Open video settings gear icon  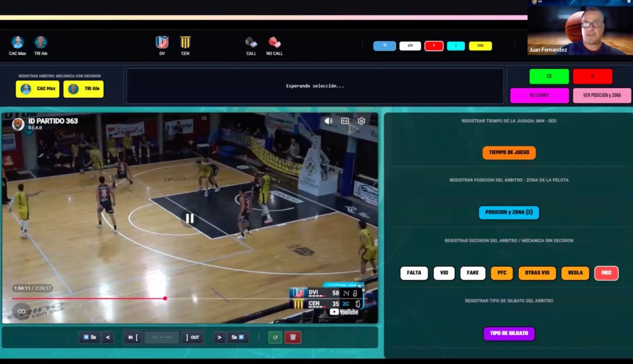click(x=361, y=121)
